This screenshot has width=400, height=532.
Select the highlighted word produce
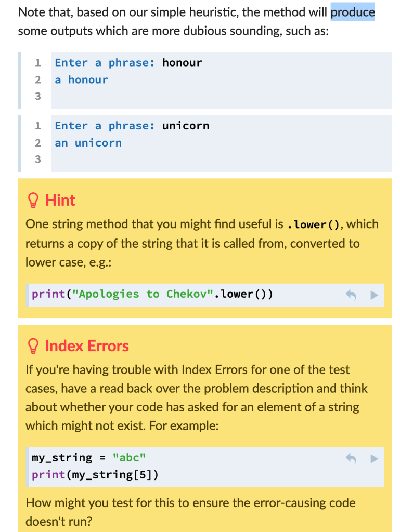click(352, 12)
